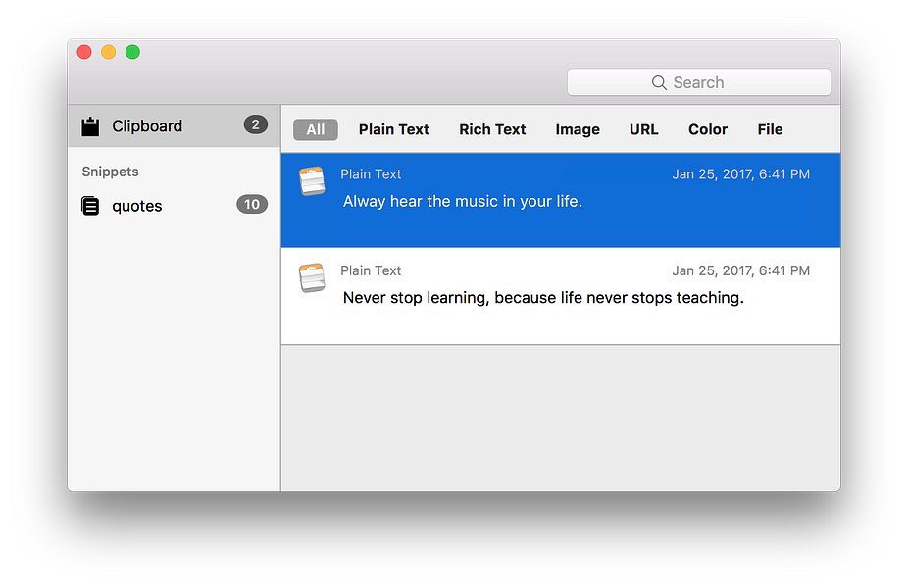
Task: Close the window with the red button
Action: coord(84,52)
